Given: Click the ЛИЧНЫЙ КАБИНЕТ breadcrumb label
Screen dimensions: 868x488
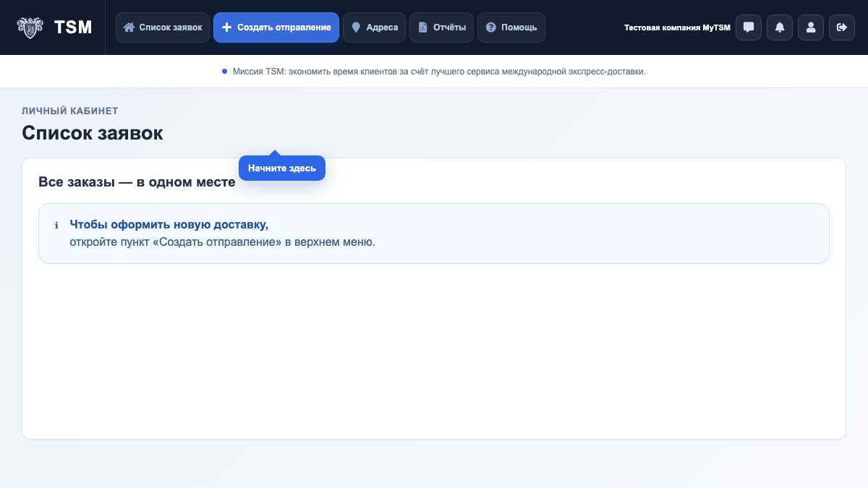Looking at the screenshot, I should 70,111.
